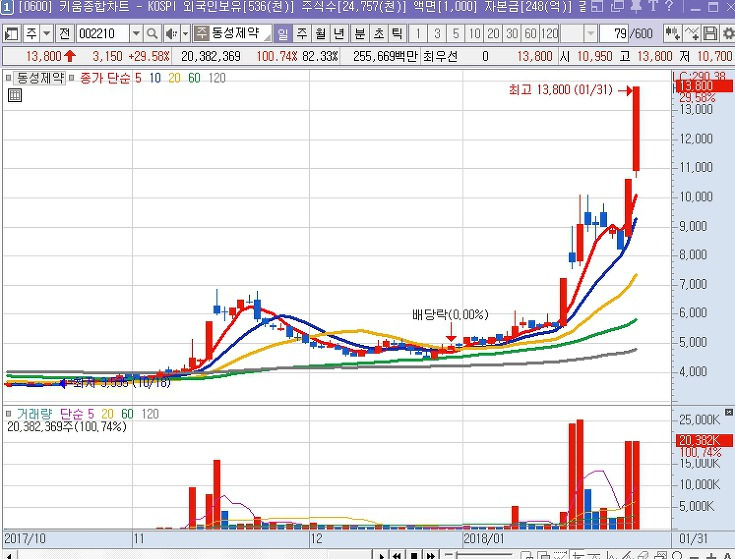Image resolution: width=735 pixels, height=559 pixels.
Task: Click the rewind playback button
Action: 397,555
